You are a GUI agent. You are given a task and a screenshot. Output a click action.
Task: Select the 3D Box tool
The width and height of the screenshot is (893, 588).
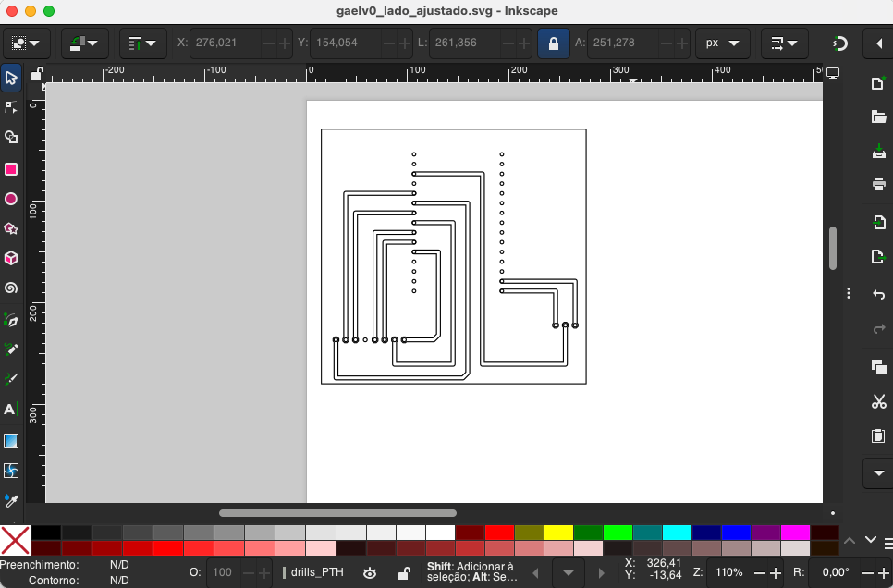11,258
